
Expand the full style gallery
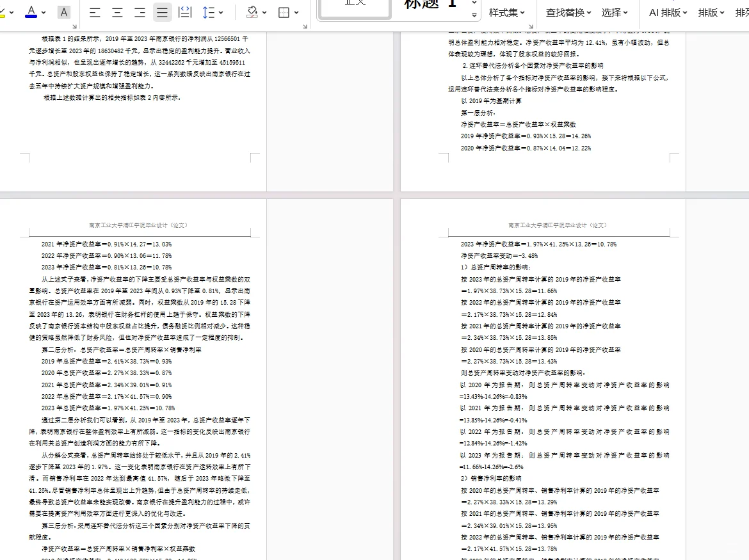pos(474,15)
